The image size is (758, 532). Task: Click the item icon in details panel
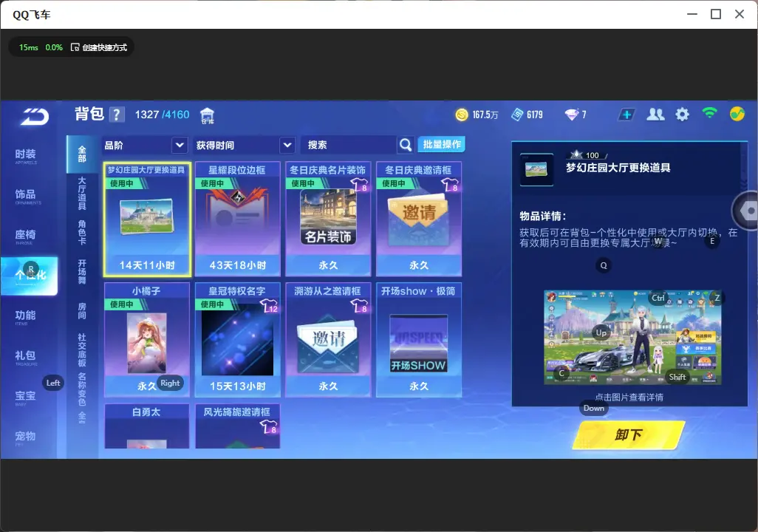click(x=536, y=170)
